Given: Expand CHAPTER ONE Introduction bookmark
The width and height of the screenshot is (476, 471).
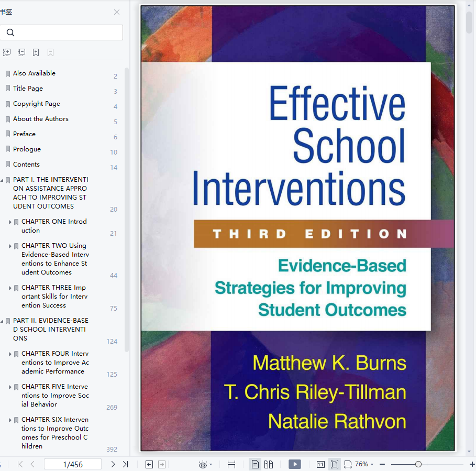Looking at the screenshot, I should tap(10, 222).
